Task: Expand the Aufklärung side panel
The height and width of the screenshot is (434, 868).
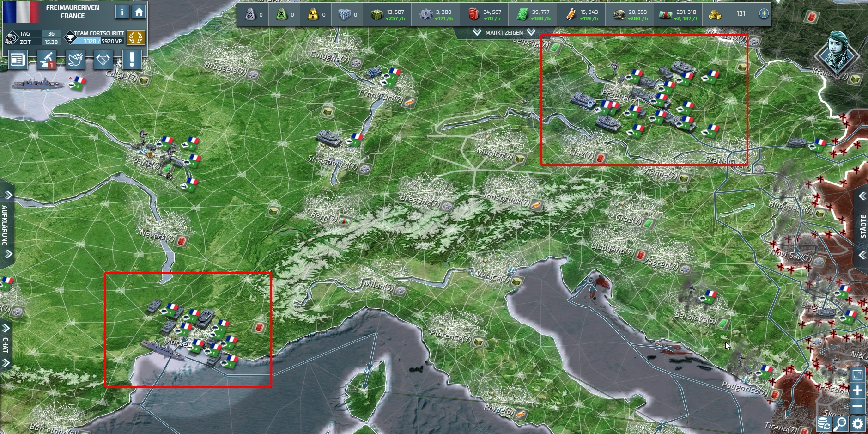Action: coord(6,224)
